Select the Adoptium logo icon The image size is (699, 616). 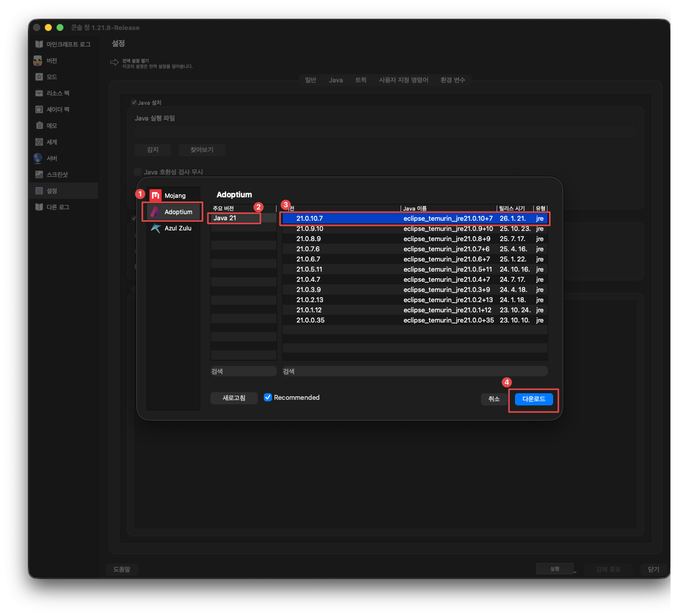click(156, 212)
